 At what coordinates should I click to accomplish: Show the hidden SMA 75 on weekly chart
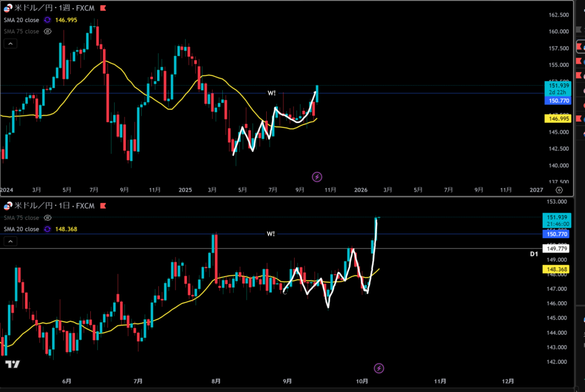47,31
